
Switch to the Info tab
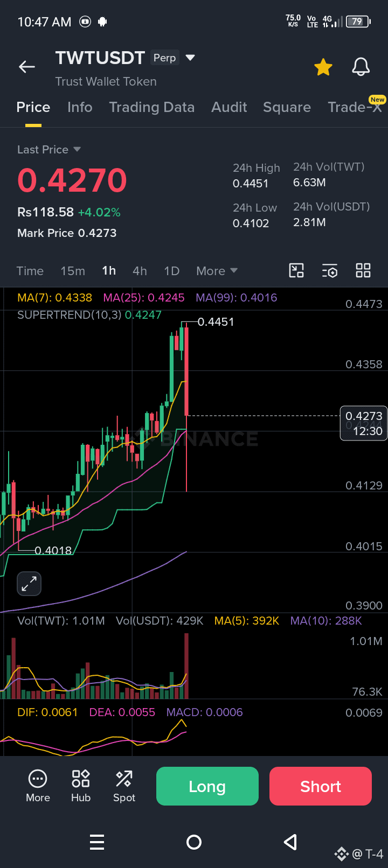tap(80, 107)
